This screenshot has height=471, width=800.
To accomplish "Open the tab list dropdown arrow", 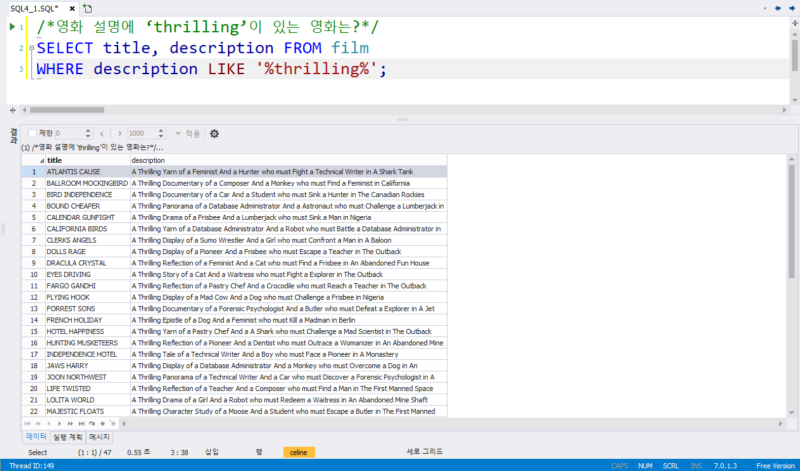I will tap(765, 9).
